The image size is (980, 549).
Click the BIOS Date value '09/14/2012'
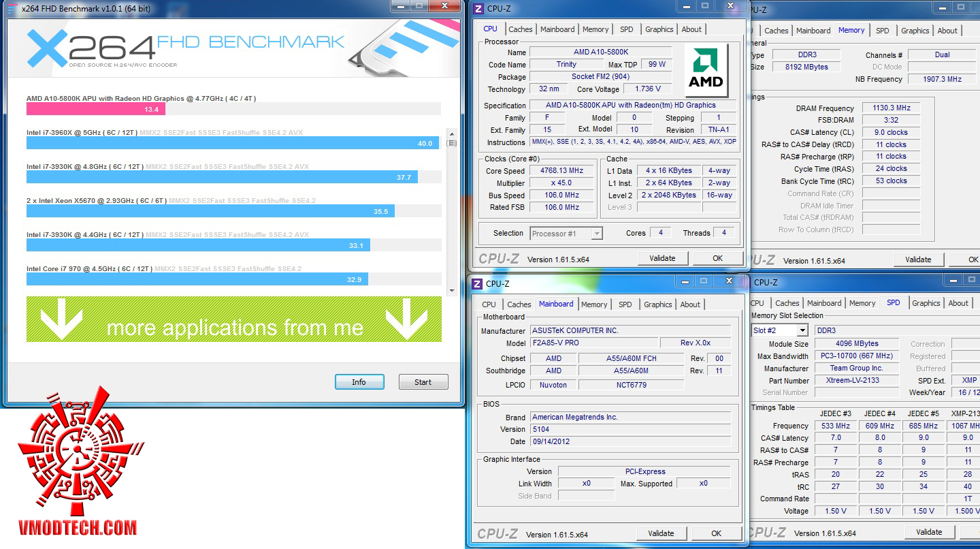[x=630, y=441]
